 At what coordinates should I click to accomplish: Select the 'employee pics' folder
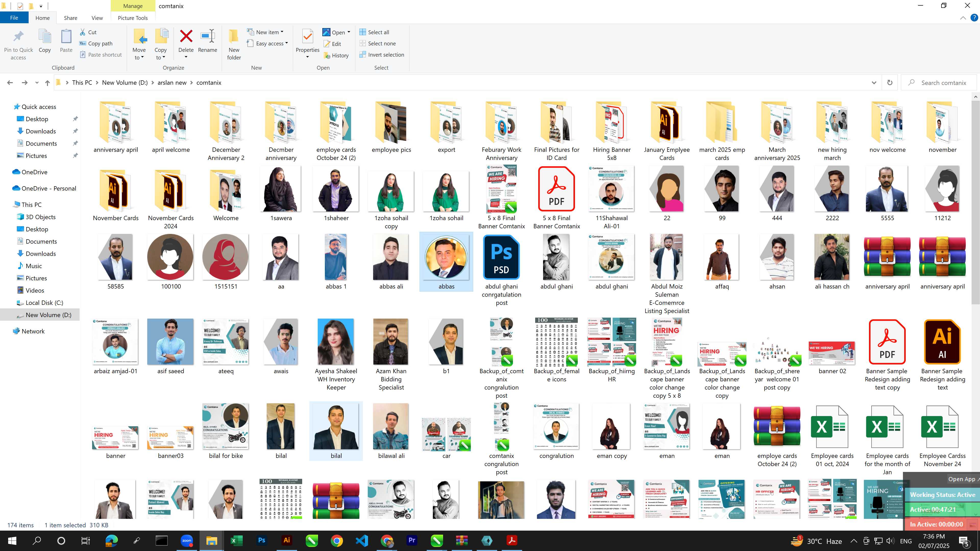(391, 127)
